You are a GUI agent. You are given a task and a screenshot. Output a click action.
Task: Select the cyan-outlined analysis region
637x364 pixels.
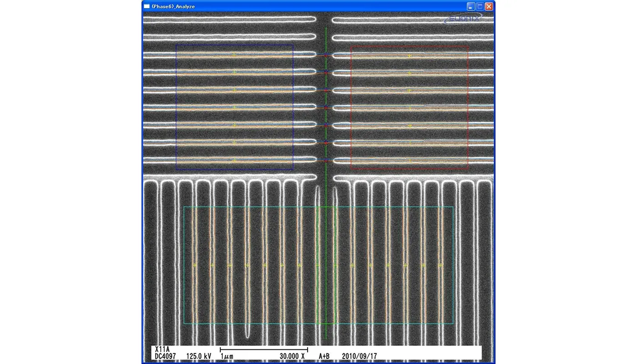pyautogui.click(x=318, y=265)
